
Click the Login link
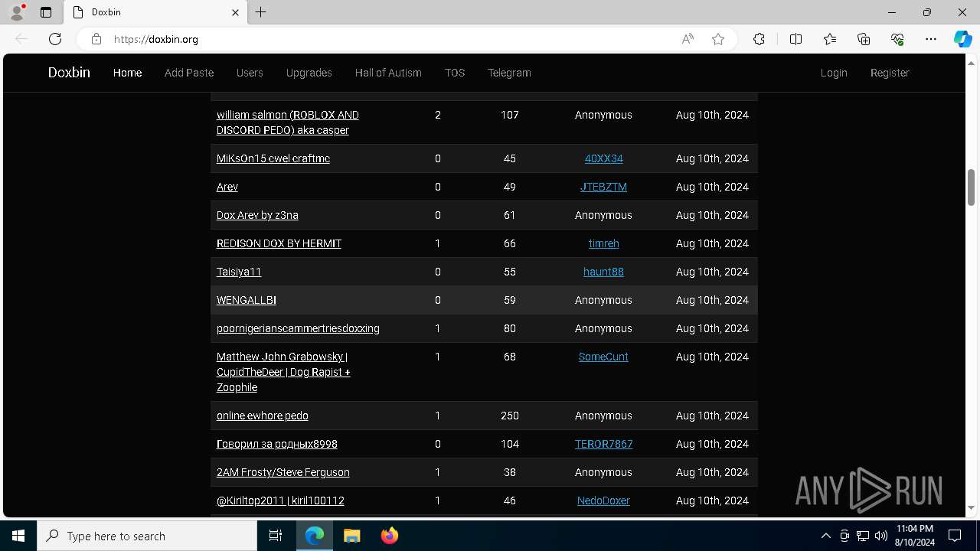click(x=834, y=73)
